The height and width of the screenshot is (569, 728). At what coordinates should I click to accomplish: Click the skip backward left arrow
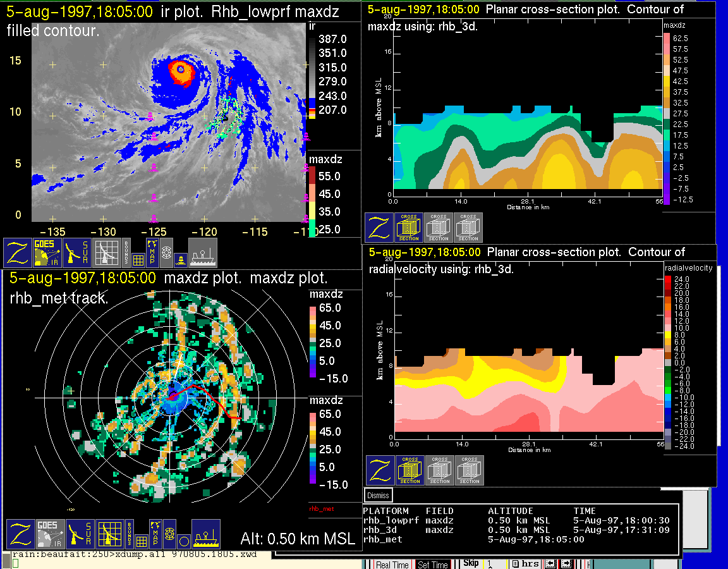[x=550, y=564]
